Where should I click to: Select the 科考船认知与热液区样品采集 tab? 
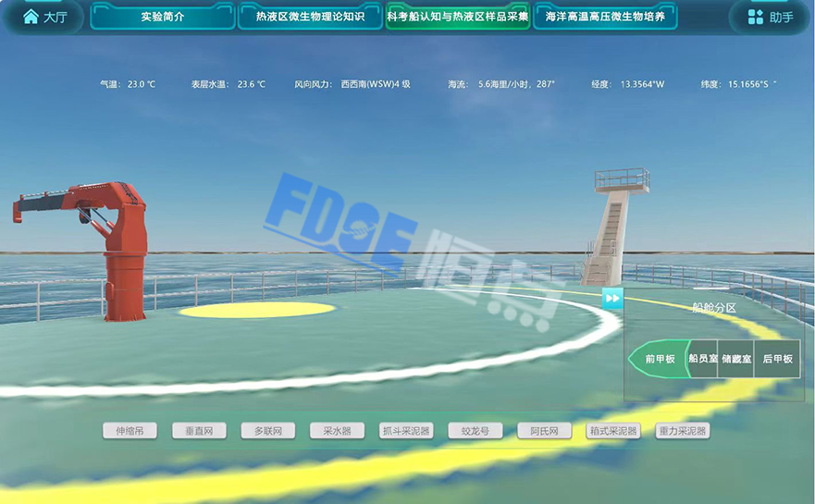[x=458, y=17]
